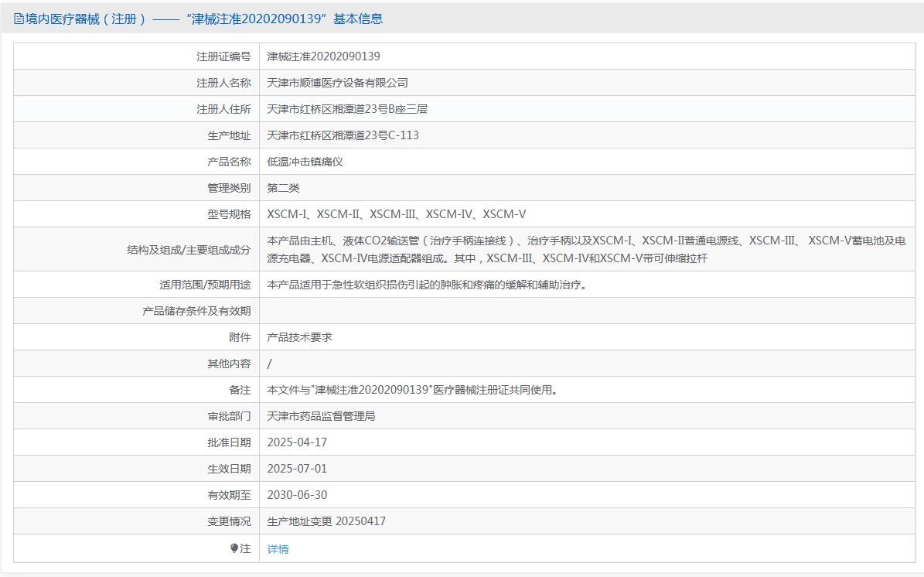Click the 管理类别 label
Screen dimensions: 924x577
point(229,188)
